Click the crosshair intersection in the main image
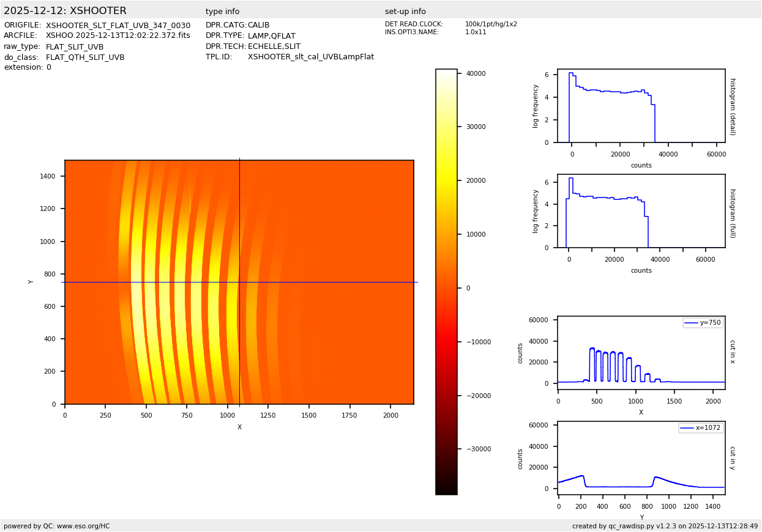This screenshot has width=762, height=532. [x=239, y=282]
